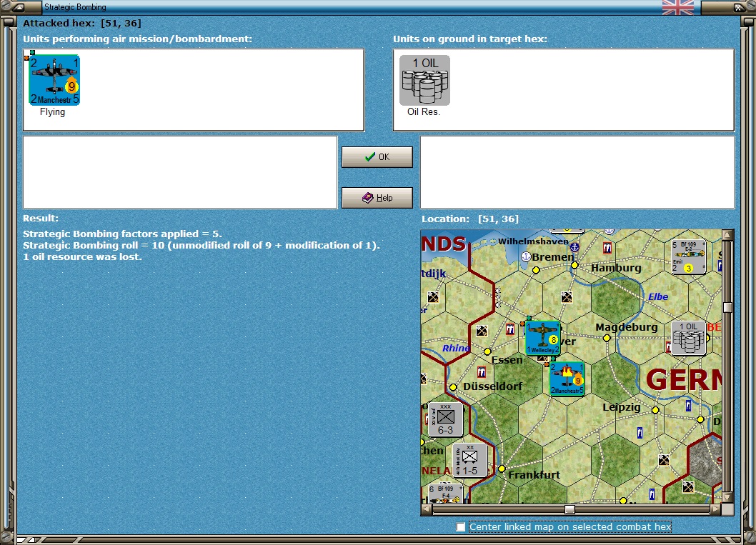This screenshot has width=756, height=545.
Task: Click the Wilhelmshaven label on the map
Action: [533, 241]
